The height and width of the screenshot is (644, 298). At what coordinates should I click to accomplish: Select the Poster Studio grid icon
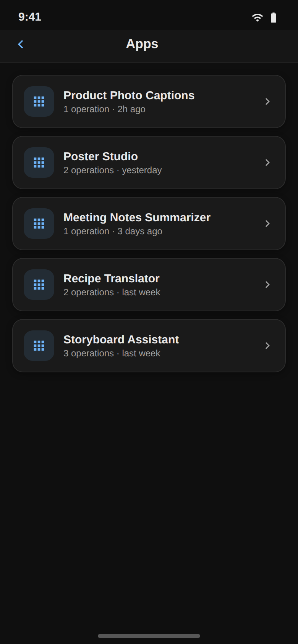[39, 163]
